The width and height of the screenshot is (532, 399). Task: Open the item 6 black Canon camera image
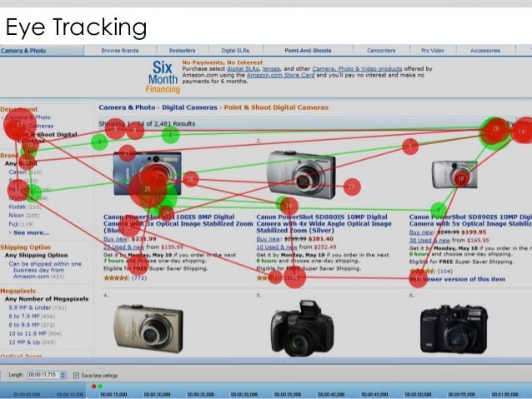click(x=454, y=329)
